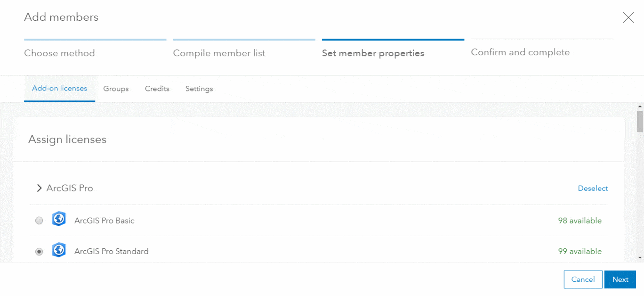Go back to Choose method step

60,53
